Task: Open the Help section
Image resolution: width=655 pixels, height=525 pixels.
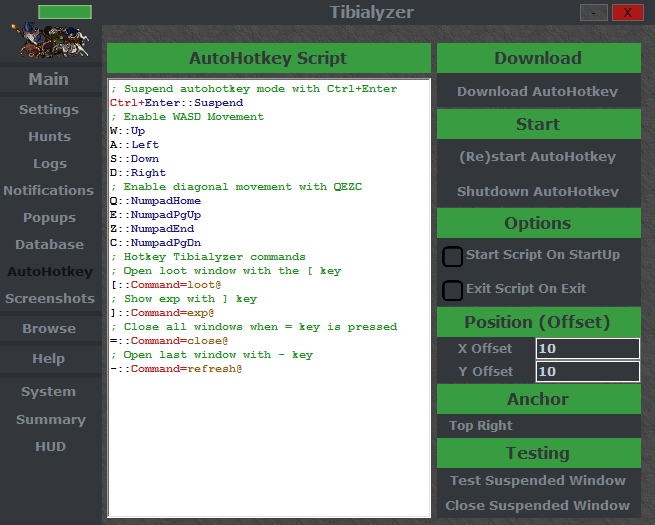Action: 48,359
